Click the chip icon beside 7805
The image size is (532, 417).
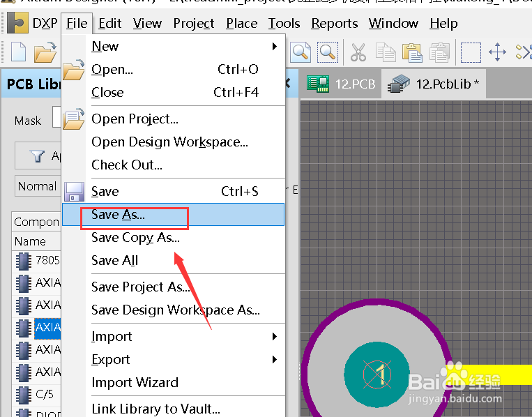pos(23,261)
